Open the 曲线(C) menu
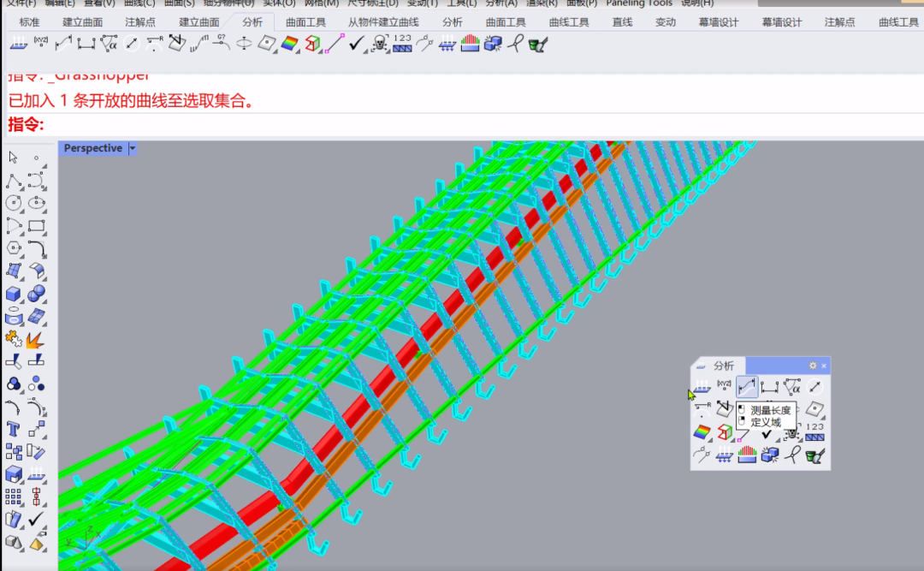 (x=139, y=3)
